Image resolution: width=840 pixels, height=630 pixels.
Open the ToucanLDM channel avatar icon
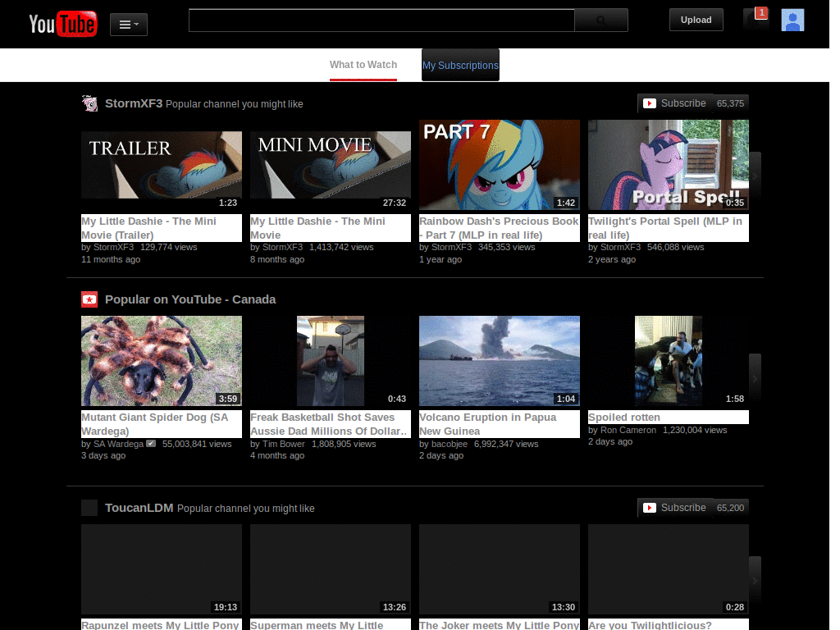89,508
